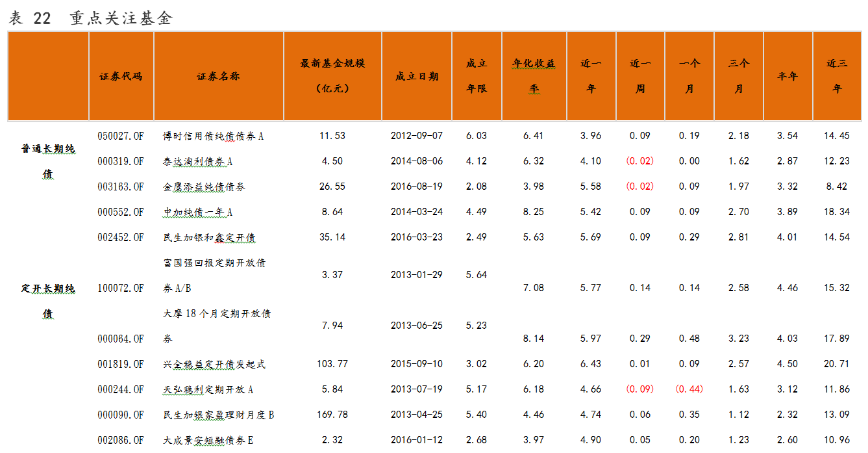
Task: Click fund code 000319.OF
Action: tap(121, 161)
